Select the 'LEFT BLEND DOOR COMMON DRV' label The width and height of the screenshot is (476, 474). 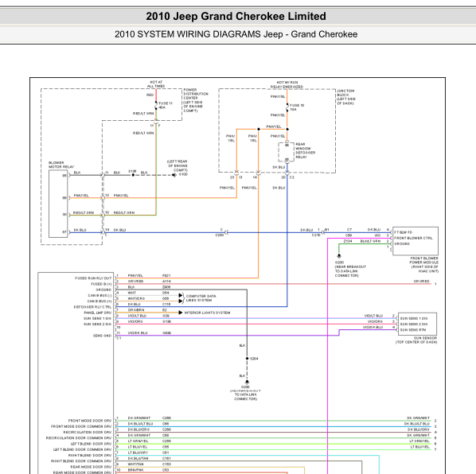pos(83,449)
